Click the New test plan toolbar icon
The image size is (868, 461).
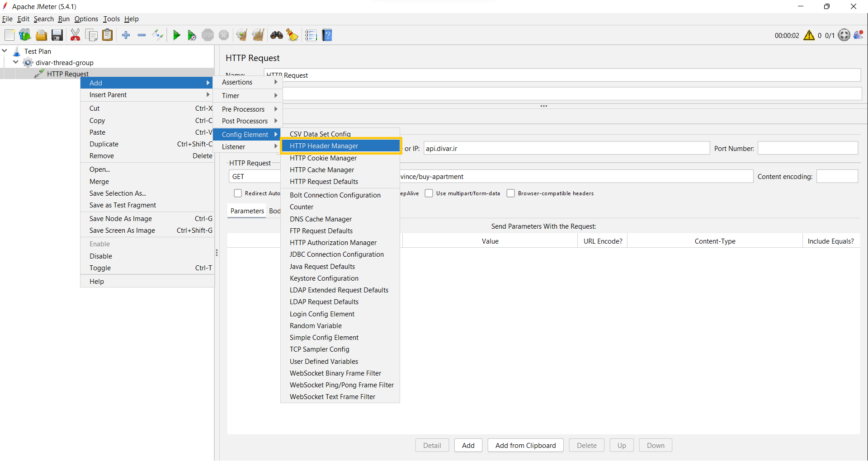click(9, 35)
